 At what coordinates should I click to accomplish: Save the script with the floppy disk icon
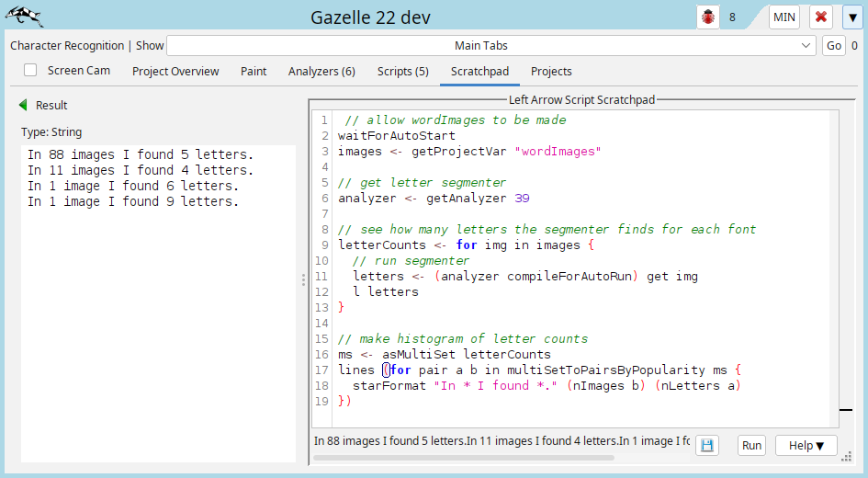tap(707, 445)
